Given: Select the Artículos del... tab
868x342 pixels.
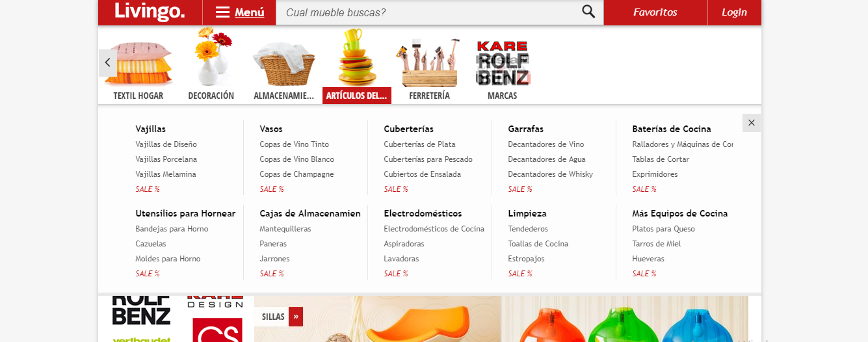Looking at the screenshot, I should pos(357,96).
